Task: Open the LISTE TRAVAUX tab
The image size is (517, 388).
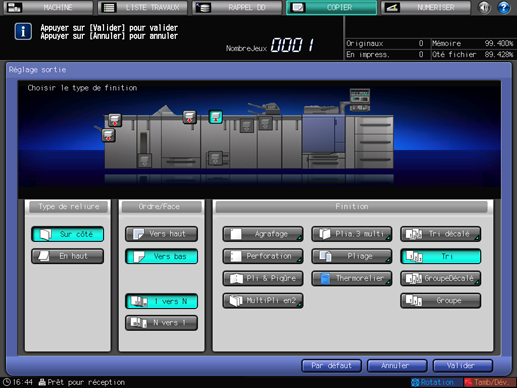Action: click(143, 7)
